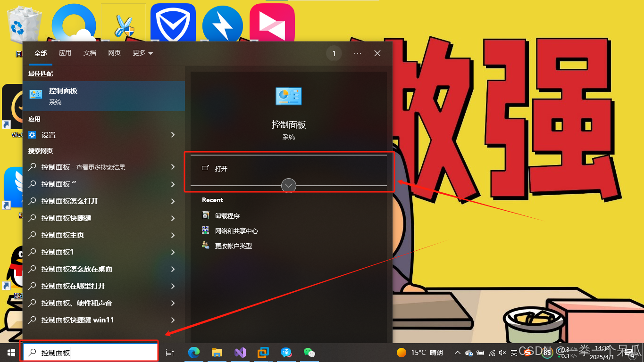The image size is (644, 362).
Task: Expand arrow beside 控制面板怎么打开
Action: point(173,201)
